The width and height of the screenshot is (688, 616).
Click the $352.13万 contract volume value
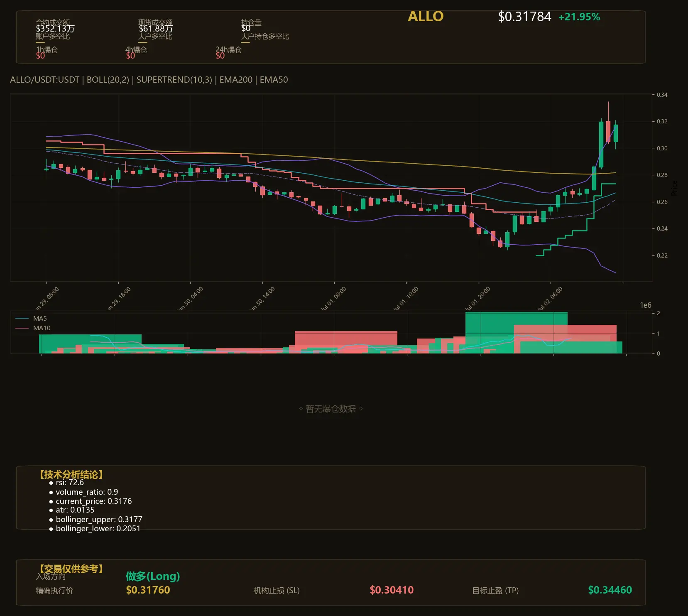coord(55,29)
